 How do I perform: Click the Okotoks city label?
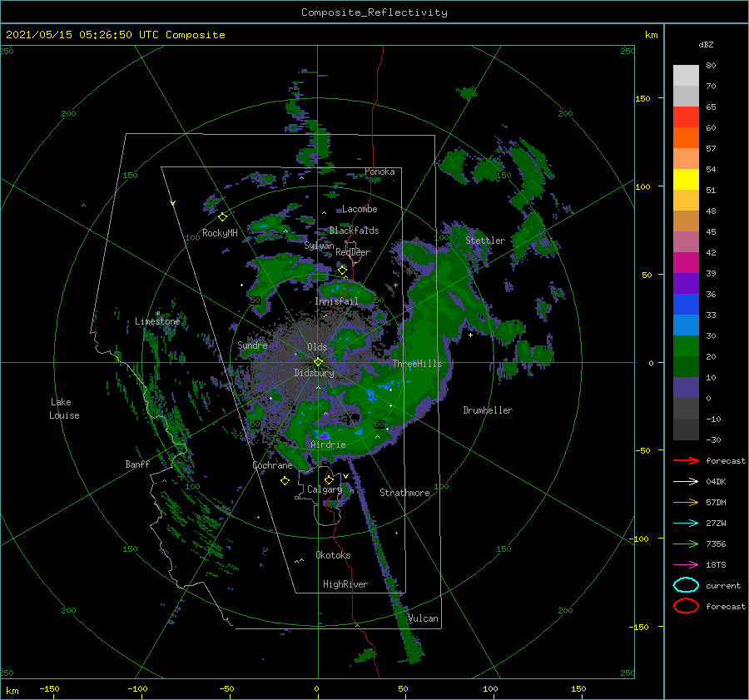pos(333,554)
